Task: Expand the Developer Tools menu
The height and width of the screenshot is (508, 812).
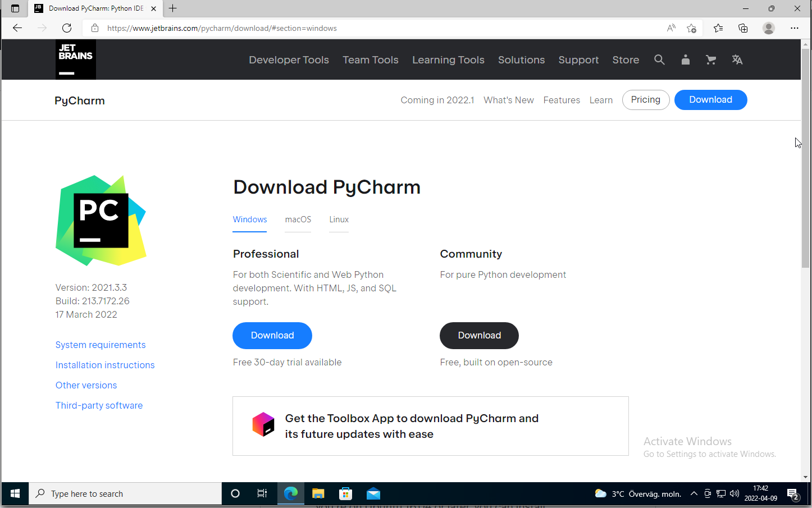Action: coord(289,60)
